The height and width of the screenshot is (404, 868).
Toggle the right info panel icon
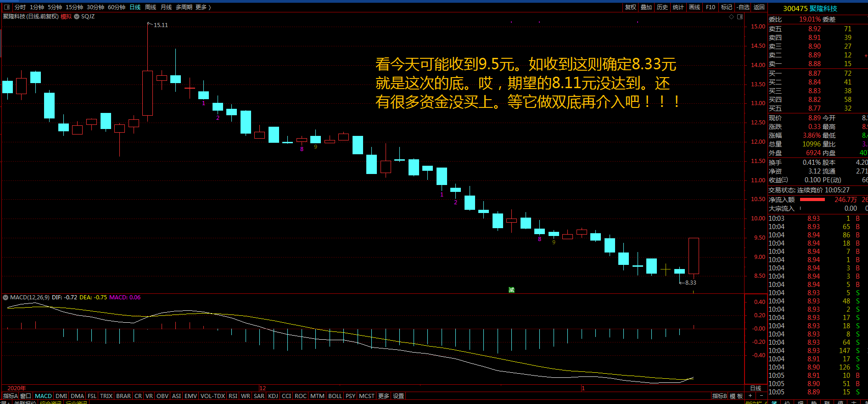tap(740, 17)
